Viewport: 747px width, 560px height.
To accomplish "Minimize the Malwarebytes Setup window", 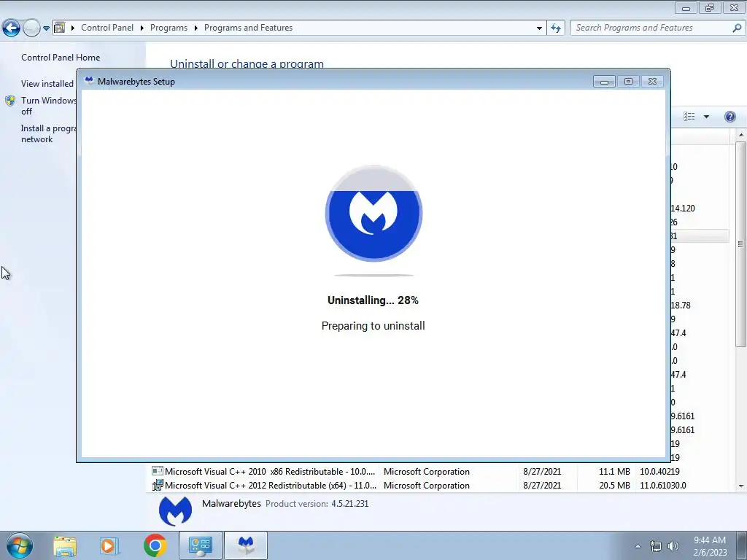I will coord(604,82).
